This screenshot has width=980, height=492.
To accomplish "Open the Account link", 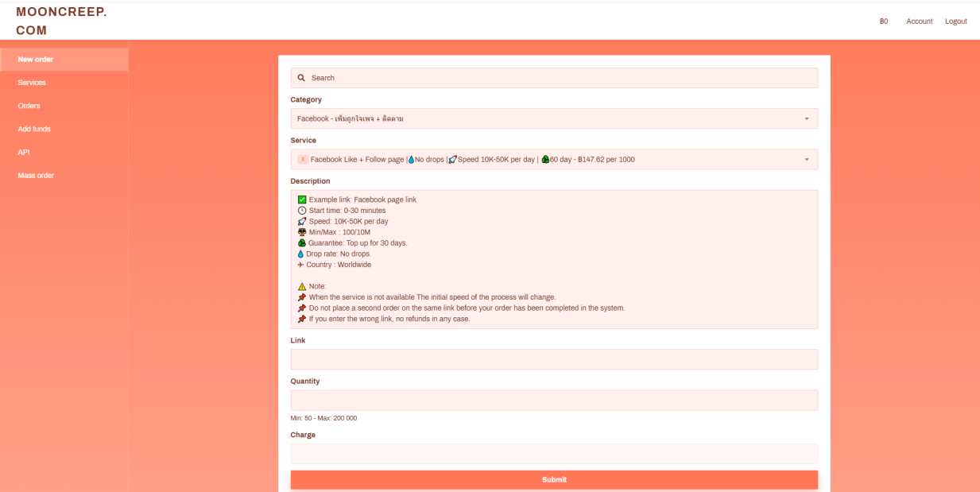I will [920, 21].
